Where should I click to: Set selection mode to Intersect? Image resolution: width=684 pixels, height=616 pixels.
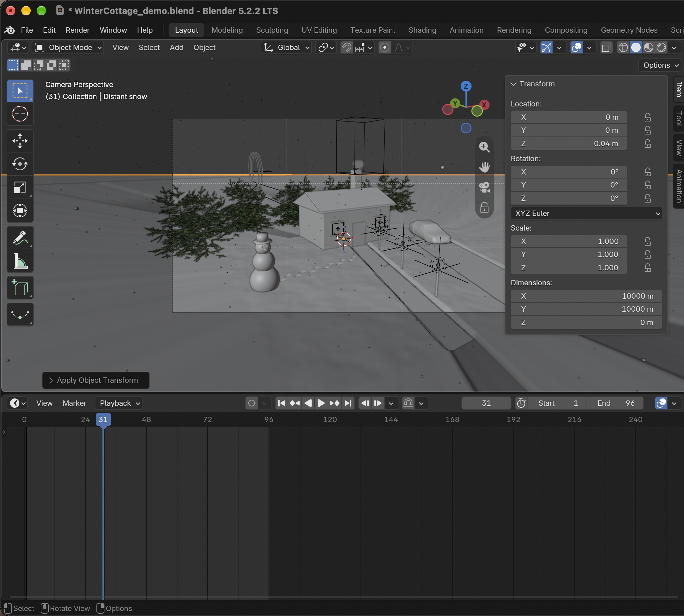(x=64, y=65)
